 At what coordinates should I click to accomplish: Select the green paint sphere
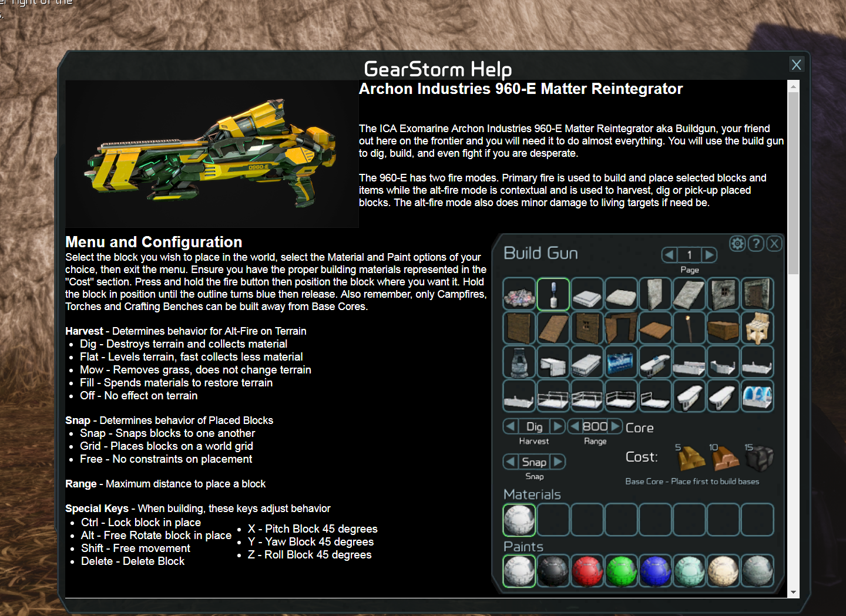pyautogui.click(x=622, y=571)
